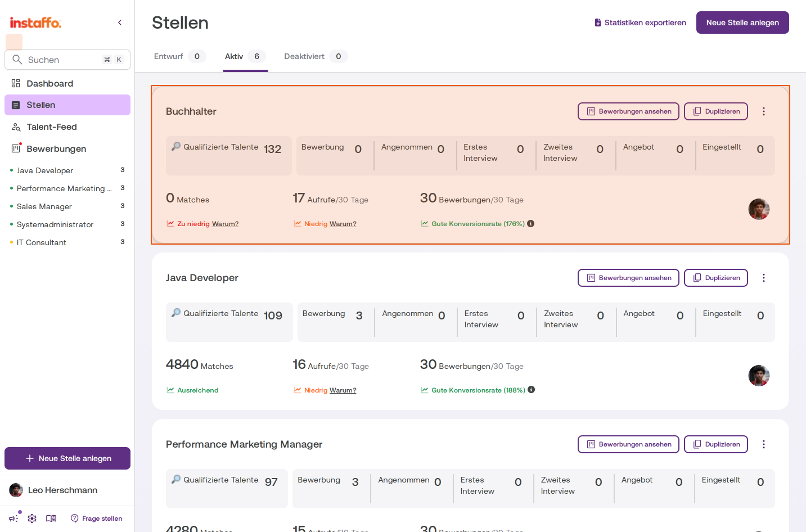View applications for Buchhalter

click(628, 111)
